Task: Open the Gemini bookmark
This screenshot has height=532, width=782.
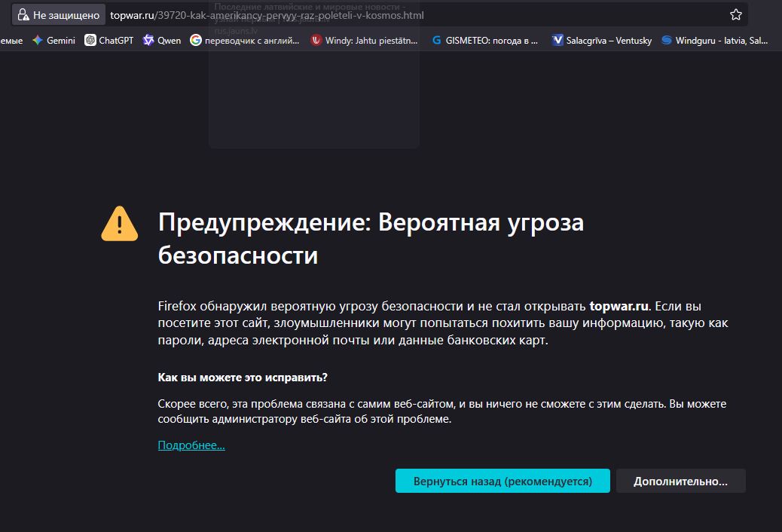Action: (53, 41)
